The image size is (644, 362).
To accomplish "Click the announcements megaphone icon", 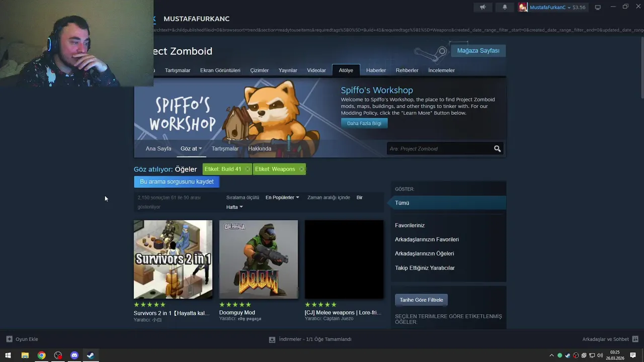I will pos(482,7).
